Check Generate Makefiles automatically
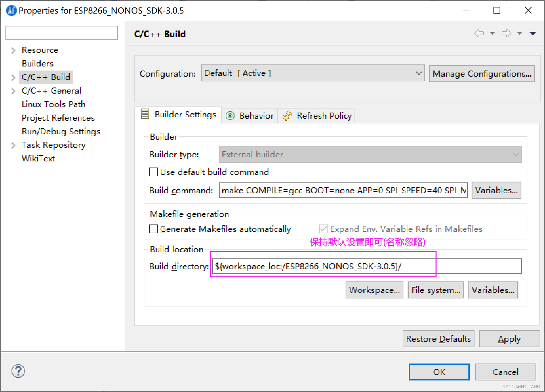545x392 pixels. 154,229
